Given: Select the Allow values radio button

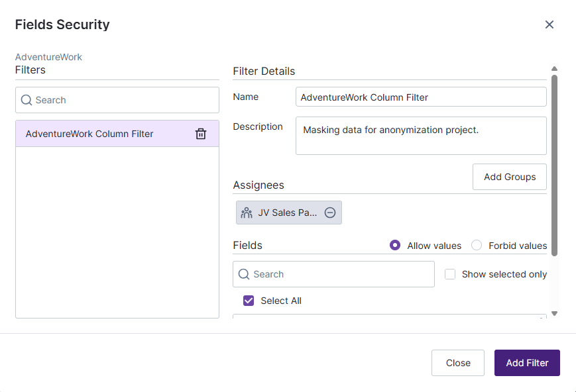Looking at the screenshot, I should [x=395, y=245].
